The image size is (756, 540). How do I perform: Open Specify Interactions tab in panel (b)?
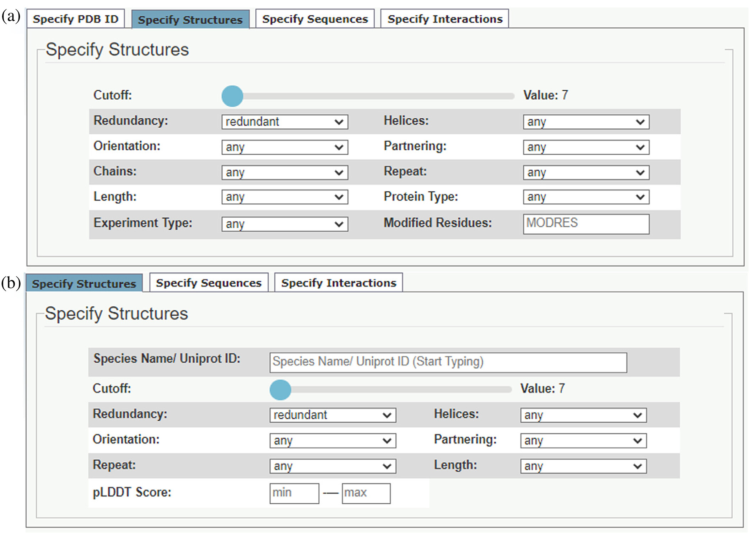(x=338, y=283)
